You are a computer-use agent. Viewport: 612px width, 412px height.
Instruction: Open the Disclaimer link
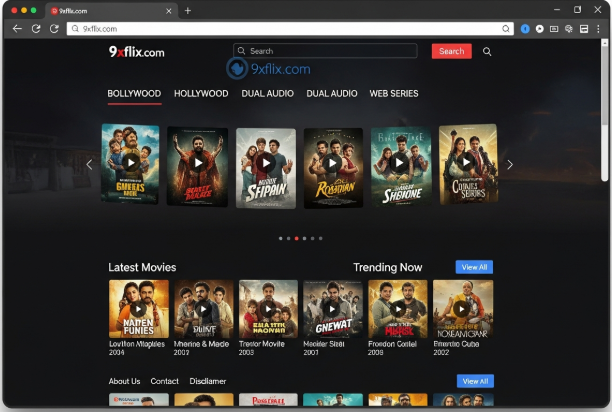[x=208, y=381]
